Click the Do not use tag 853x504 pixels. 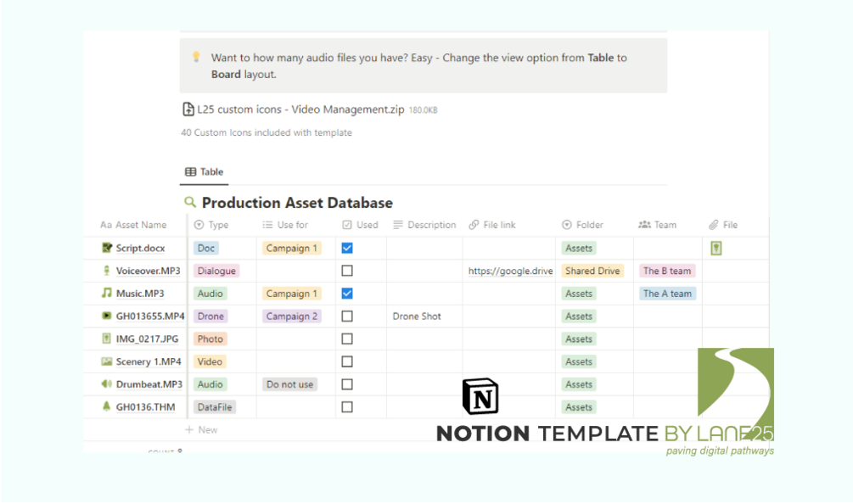point(289,384)
